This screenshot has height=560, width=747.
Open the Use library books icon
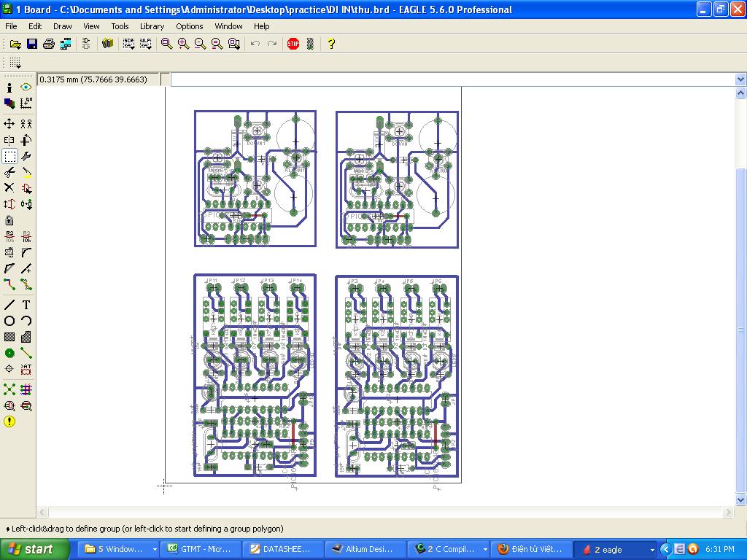[108, 44]
